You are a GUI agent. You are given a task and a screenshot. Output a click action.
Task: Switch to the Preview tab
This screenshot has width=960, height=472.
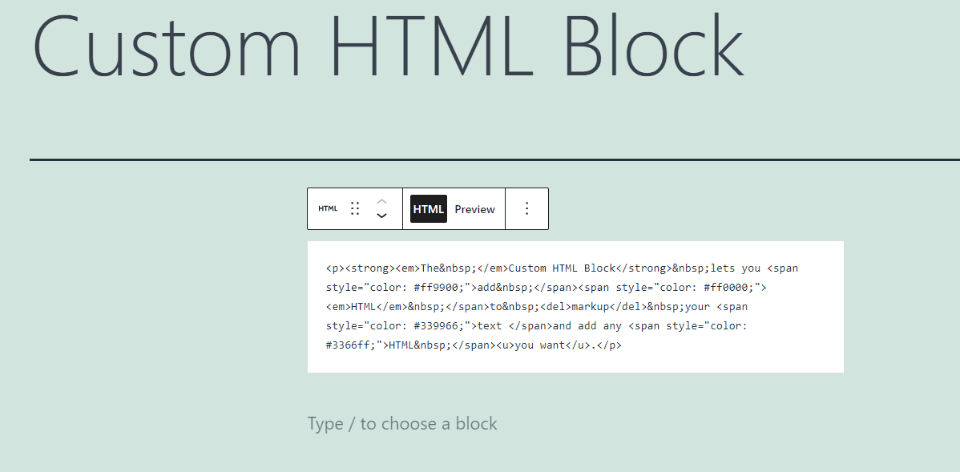click(474, 209)
